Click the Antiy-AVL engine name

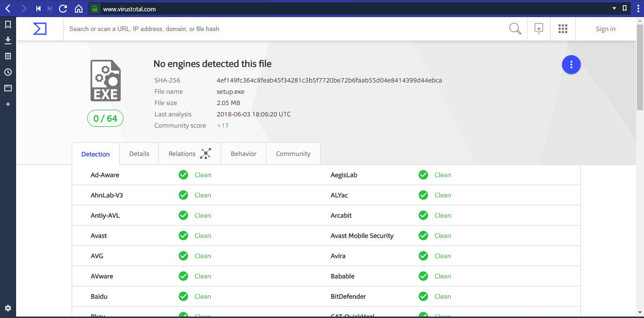105,216
